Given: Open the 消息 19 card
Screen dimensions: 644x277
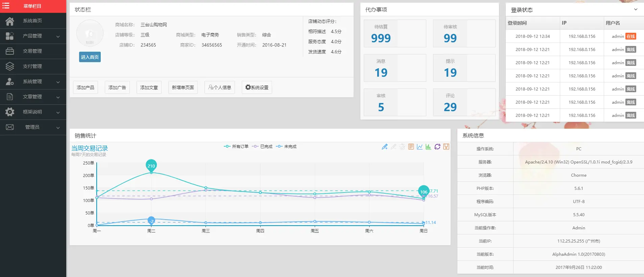Looking at the screenshot, I should click(x=395, y=68).
